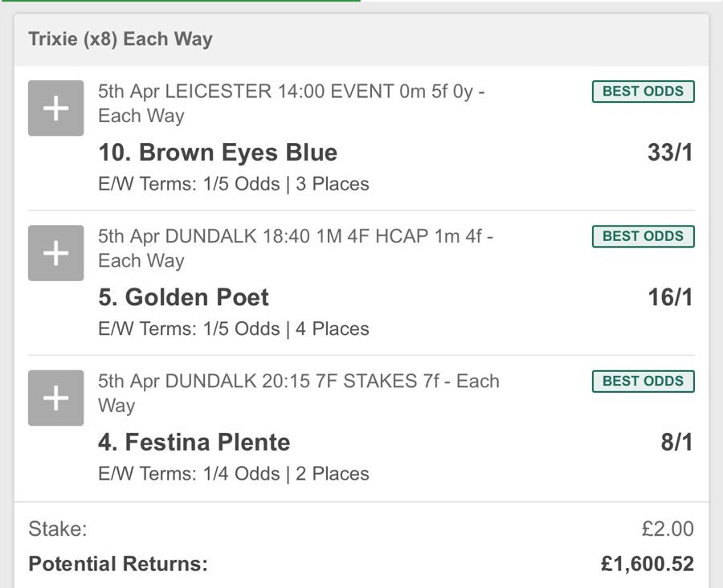The width and height of the screenshot is (723, 588).
Task: Select the 5. Golden Poet selection
Action: (183, 297)
